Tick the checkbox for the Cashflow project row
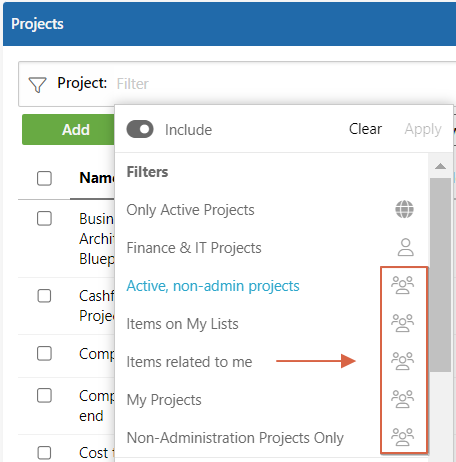 (x=44, y=296)
